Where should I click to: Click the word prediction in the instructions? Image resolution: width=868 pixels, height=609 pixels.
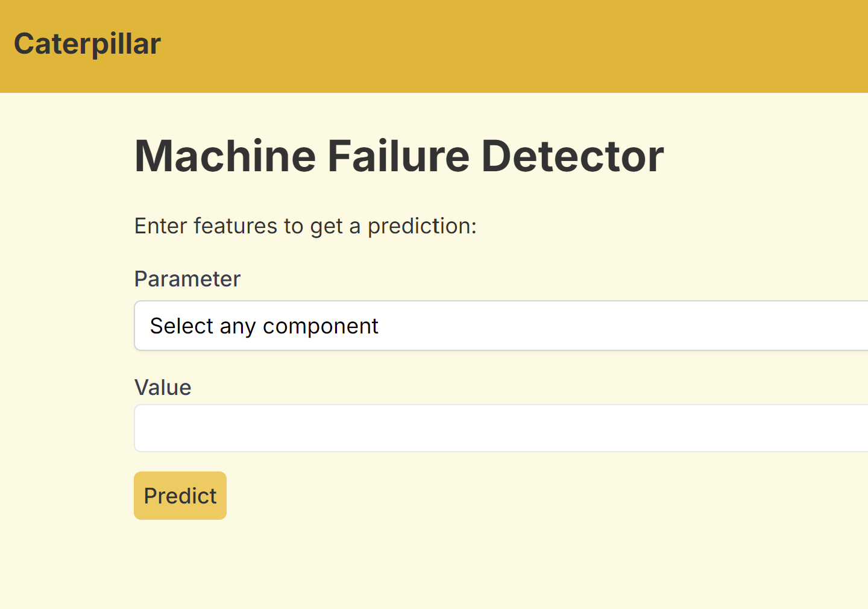click(x=420, y=226)
